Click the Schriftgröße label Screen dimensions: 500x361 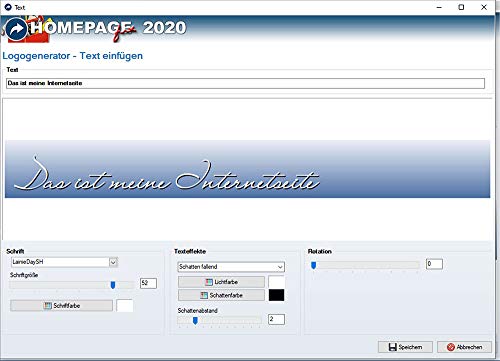point(24,275)
